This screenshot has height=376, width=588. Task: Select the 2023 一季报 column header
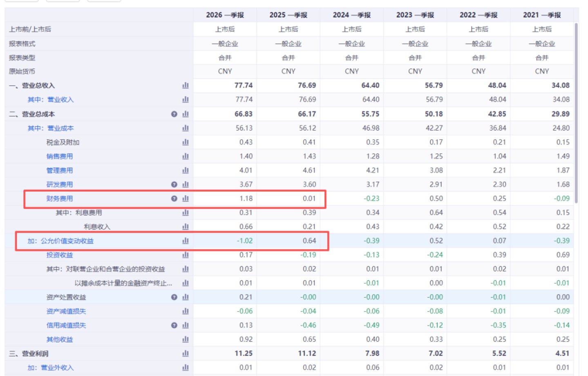pyautogui.click(x=415, y=15)
